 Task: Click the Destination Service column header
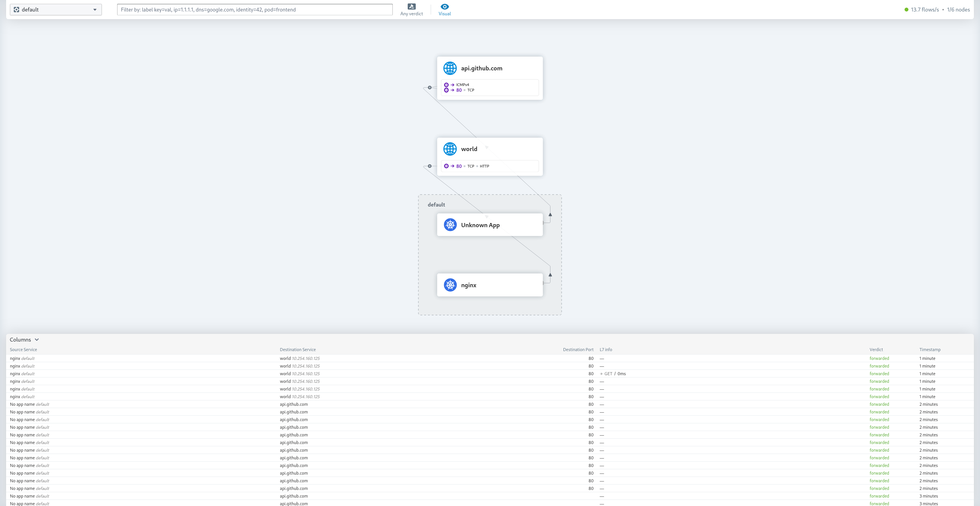[x=297, y=350]
